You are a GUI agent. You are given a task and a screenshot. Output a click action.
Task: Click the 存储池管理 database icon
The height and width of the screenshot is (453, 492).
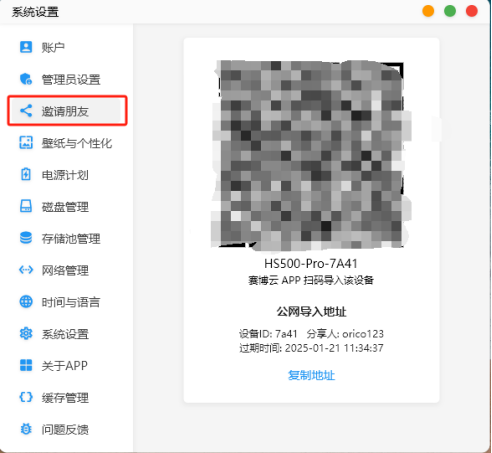[26, 238]
